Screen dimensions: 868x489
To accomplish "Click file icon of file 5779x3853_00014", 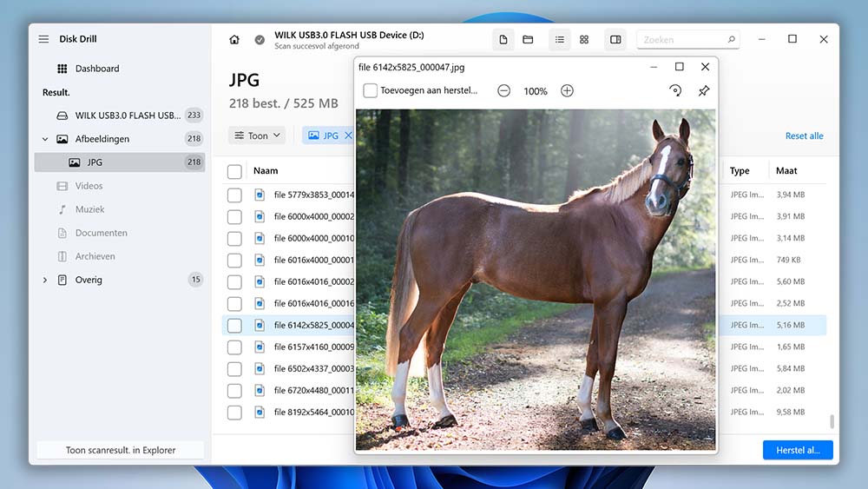I will coord(260,195).
